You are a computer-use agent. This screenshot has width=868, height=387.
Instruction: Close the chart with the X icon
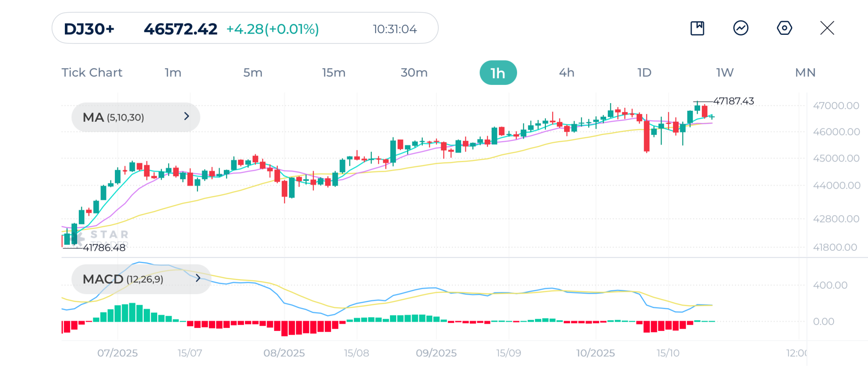pyautogui.click(x=827, y=28)
